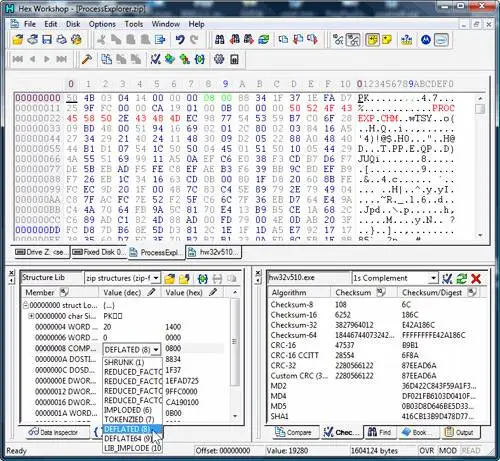Select the MD5 algorithm row
Image resolution: width=500 pixels, height=461 pixels.
coord(377,406)
